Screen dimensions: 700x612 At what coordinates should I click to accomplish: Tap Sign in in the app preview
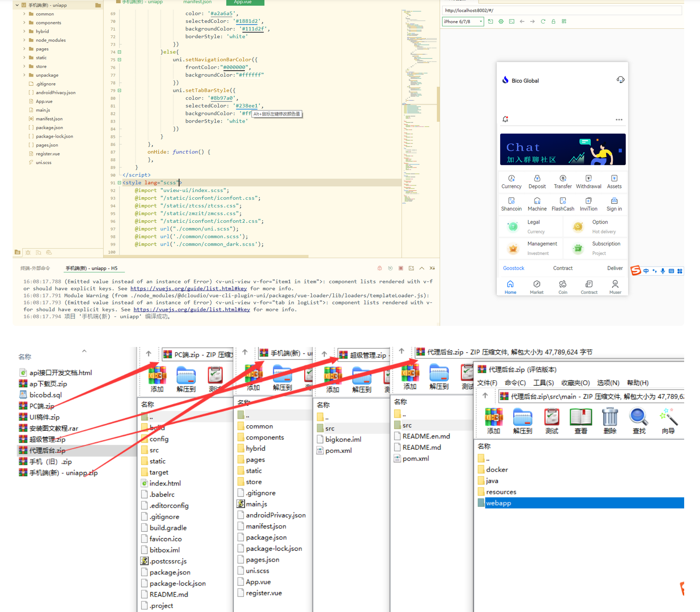coord(614,204)
